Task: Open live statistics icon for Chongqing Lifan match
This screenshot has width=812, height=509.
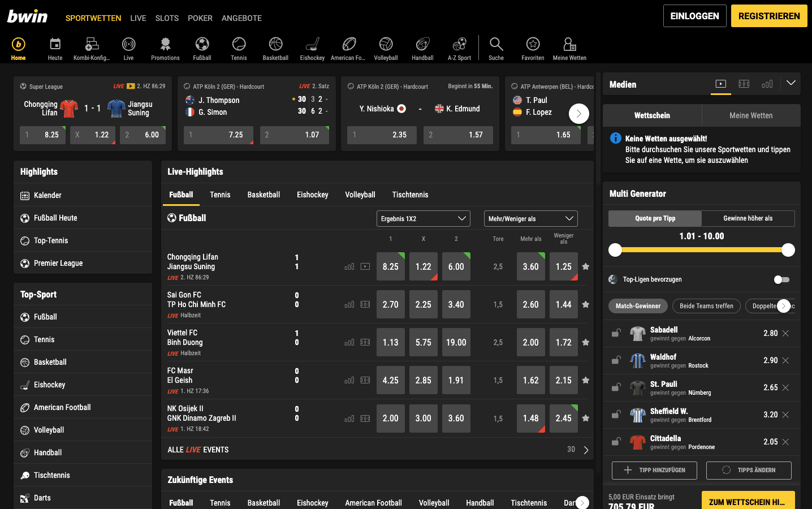Action: point(349,266)
